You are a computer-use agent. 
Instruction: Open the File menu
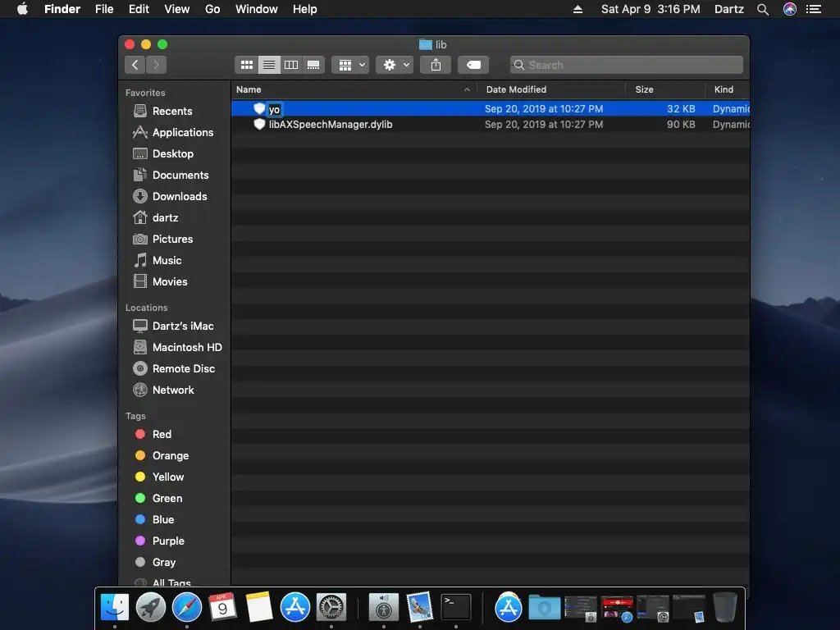coord(104,9)
